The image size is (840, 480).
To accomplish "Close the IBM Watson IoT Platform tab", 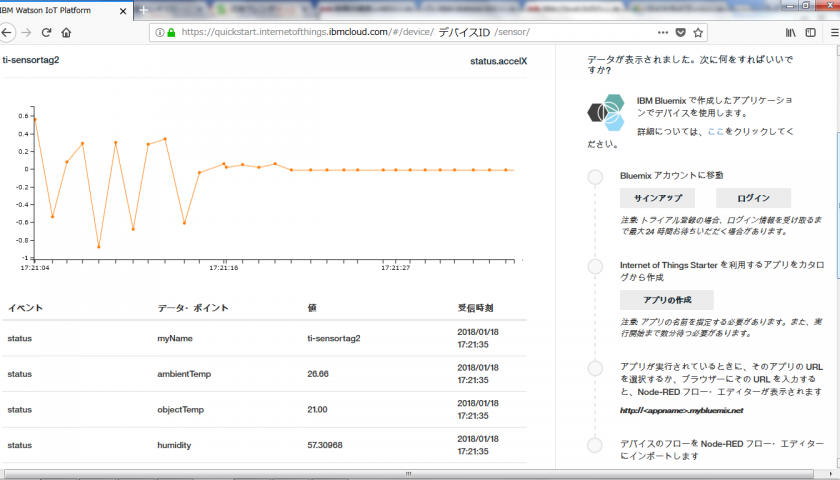I will 123,9.
